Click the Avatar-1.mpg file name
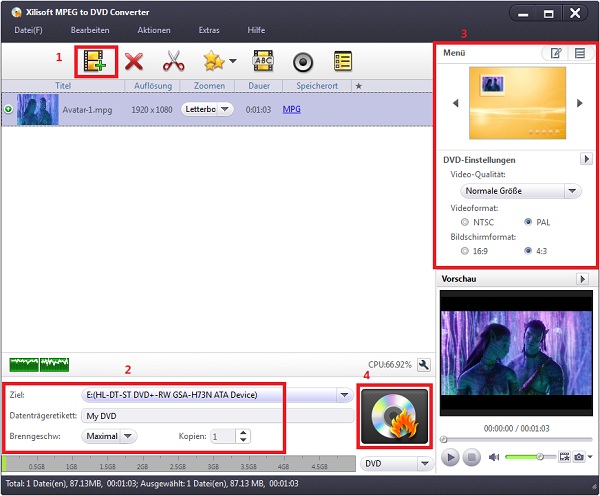 [x=87, y=110]
